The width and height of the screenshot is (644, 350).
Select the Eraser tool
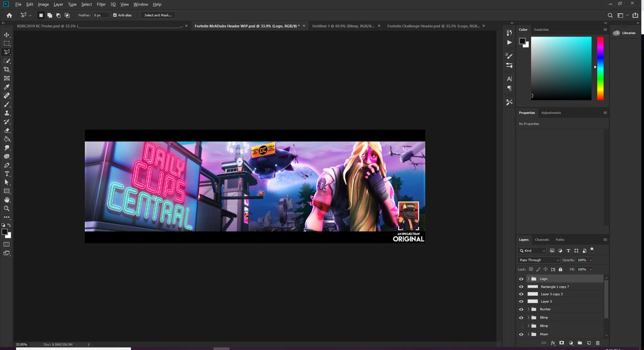(x=7, y=130)
